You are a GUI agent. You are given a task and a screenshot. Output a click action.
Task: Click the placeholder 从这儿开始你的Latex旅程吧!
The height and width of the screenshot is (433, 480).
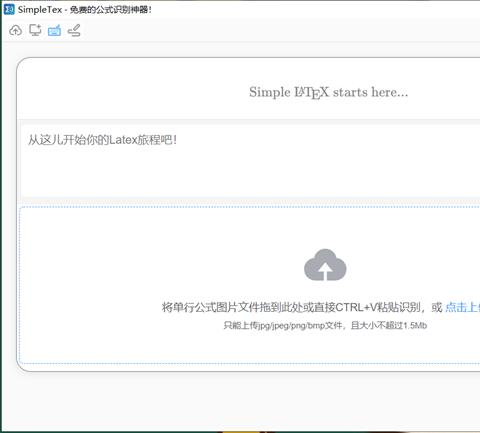102,140
